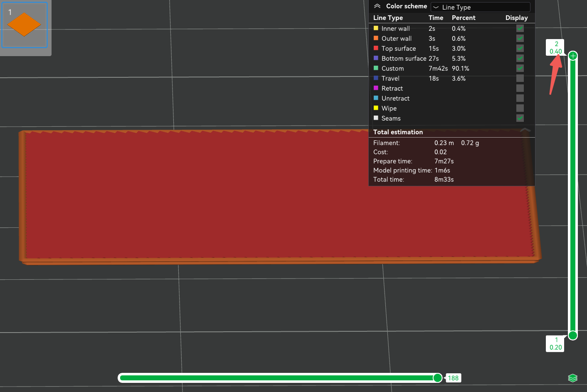Image resolution: width=587 pixels, height=392 pixels.
Task: Collapse the Total estimation section arrow
Action: click(525, 130)
